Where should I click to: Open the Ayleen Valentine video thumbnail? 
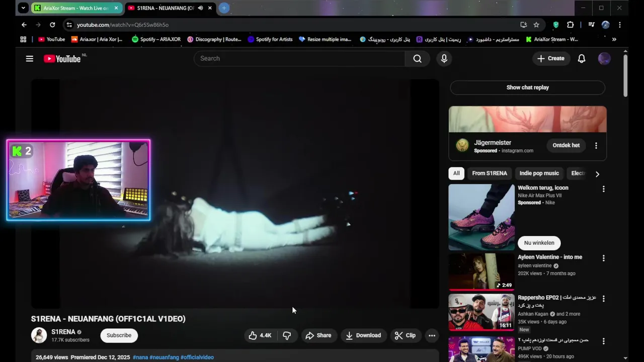pyautogui.click(x=481, y=272)
